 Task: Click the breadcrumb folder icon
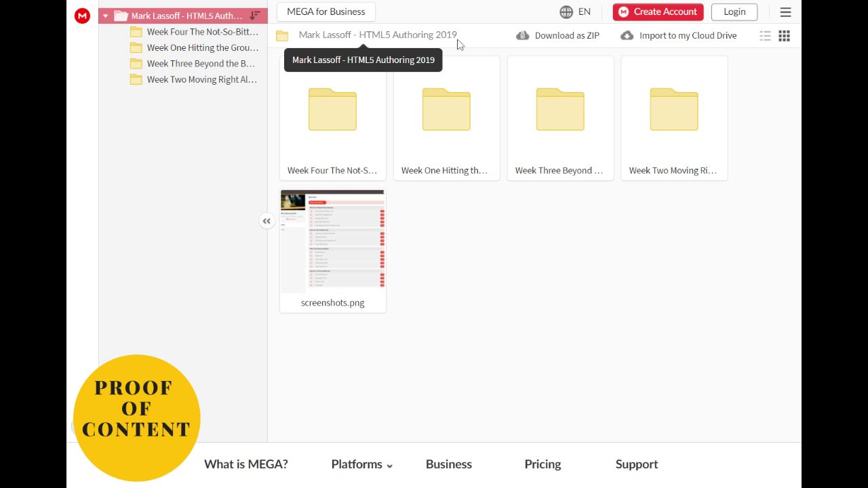click(x=282, y=35)
